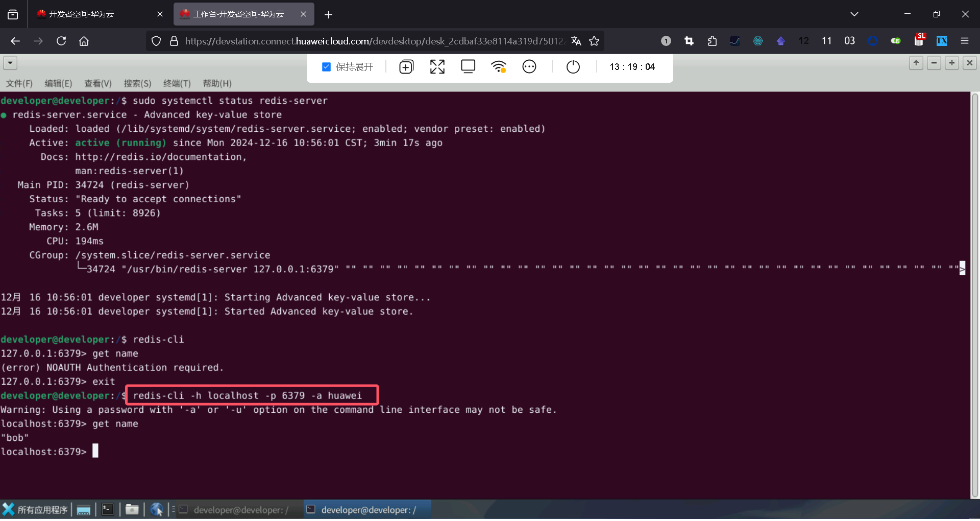Image resolution: width=980 pixels, height=521 pixels.
Task: Open the 终端(T) terminal menu
Action: 177,83
